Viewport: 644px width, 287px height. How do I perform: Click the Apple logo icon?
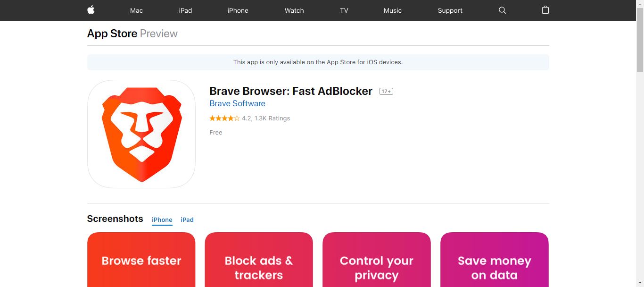click(x=91, y=10)
